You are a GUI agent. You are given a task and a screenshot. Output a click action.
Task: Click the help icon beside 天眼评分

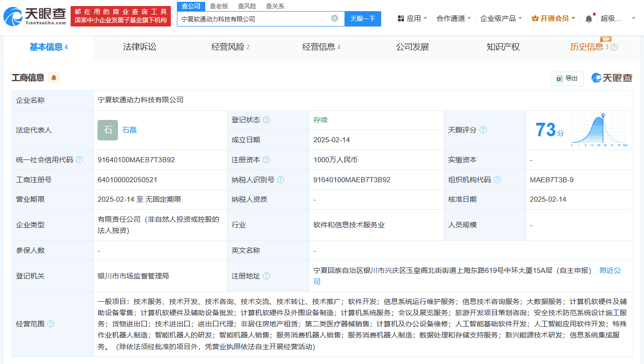pos(484,130)
